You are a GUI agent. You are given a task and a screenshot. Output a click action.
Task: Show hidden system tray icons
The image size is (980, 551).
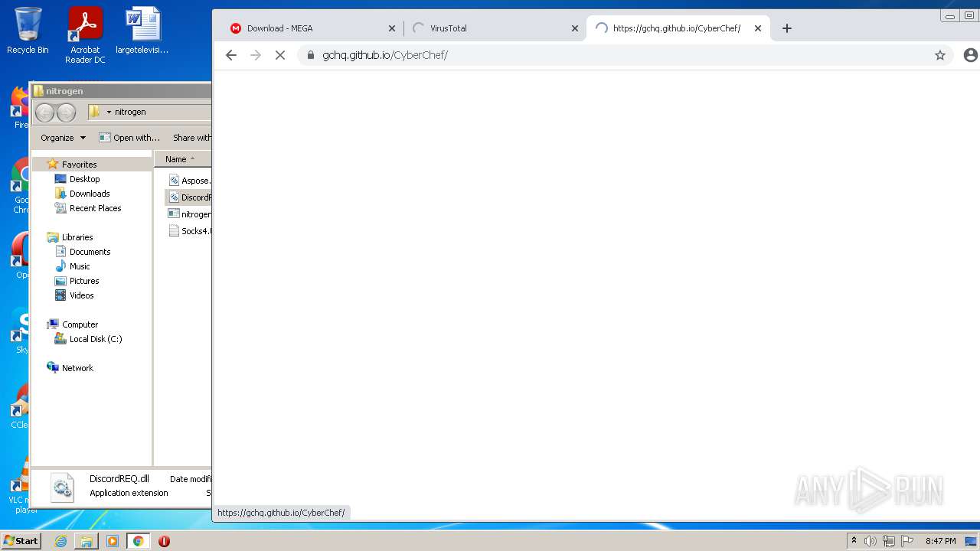tap(854, 541)
